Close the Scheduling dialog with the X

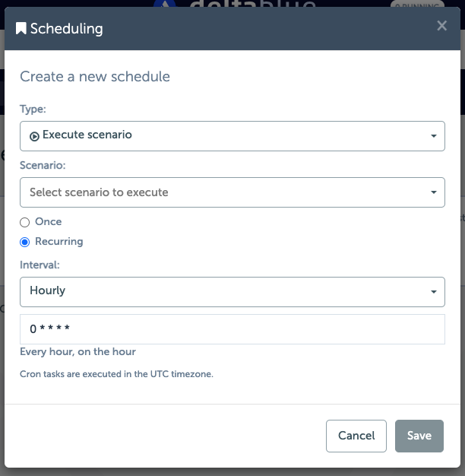pyautogui.click(x=441, y=26)
